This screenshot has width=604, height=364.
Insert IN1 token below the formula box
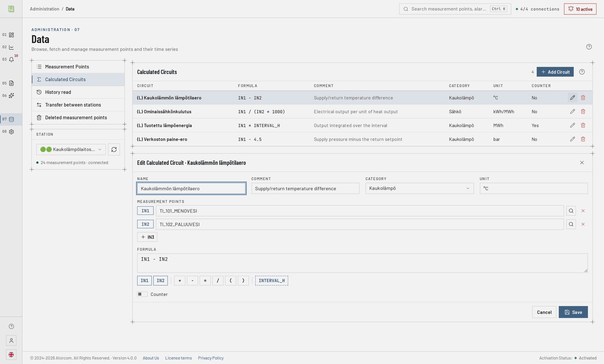coord(144,281)
